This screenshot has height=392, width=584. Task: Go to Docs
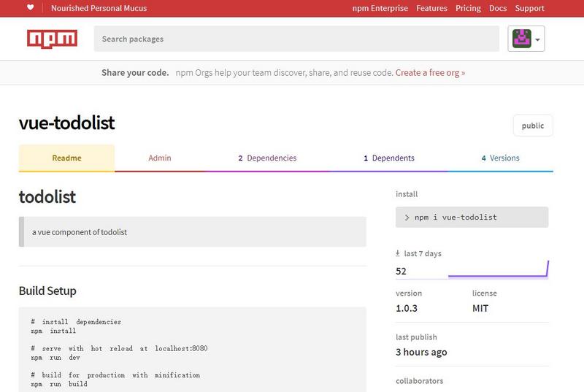(x=498, y=8)
